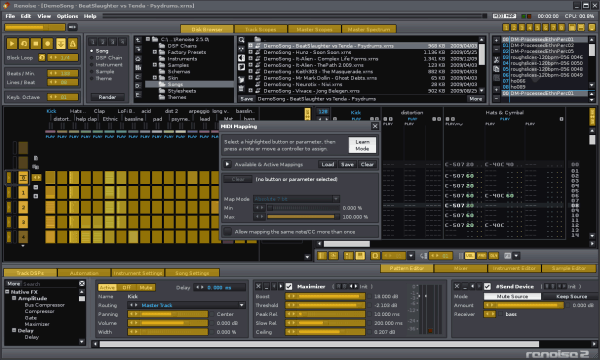Click the home folder icon in disk browser

138,59
